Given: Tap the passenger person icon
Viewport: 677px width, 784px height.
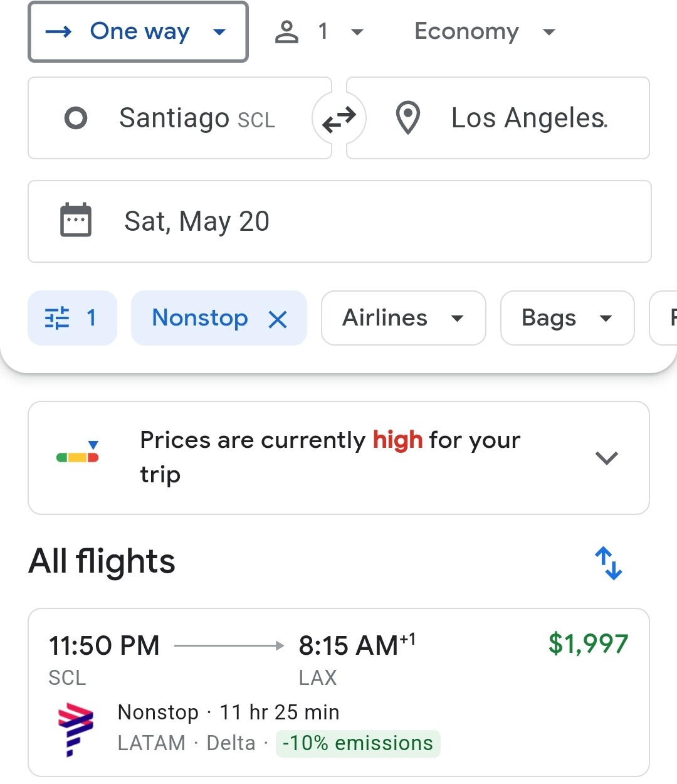Looking at the screenshot, I should pyautogui.click(x=286, y=31).
